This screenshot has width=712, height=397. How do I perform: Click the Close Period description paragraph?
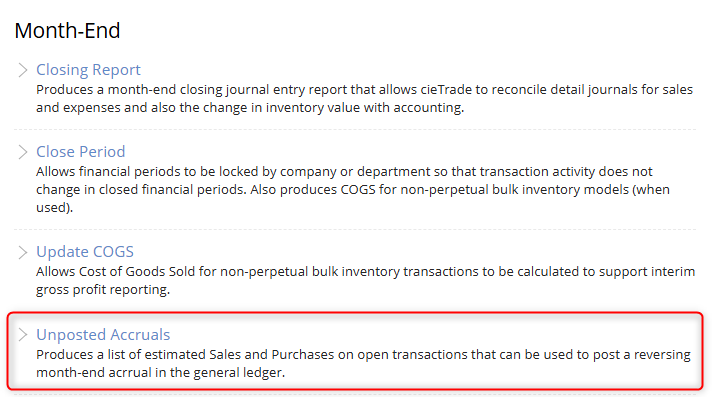coord(353,189)
